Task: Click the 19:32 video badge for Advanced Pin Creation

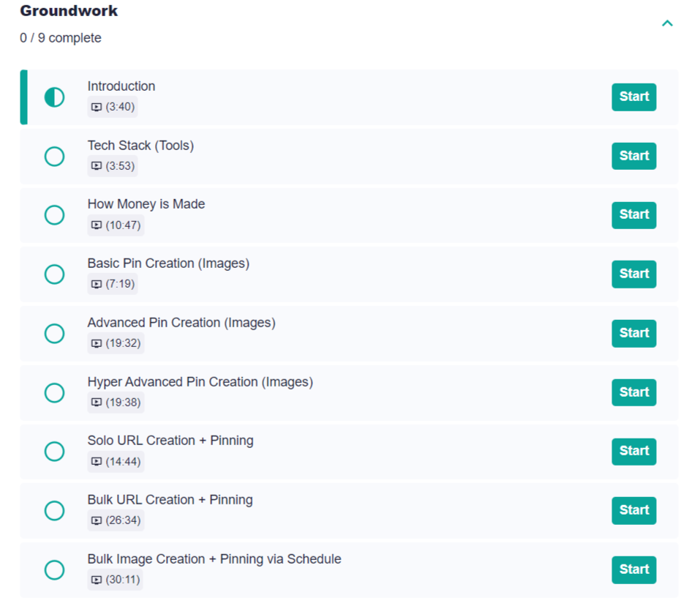Action: (116, 343)
